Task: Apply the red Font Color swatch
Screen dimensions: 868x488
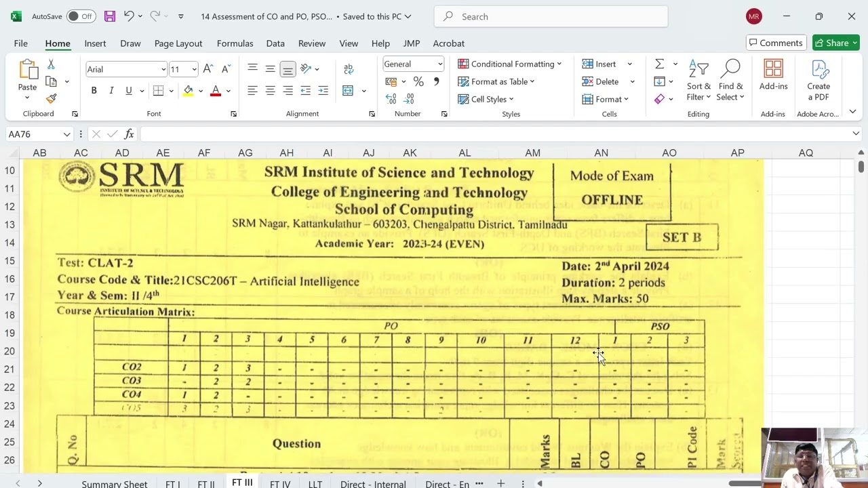Action: (216, 91)
